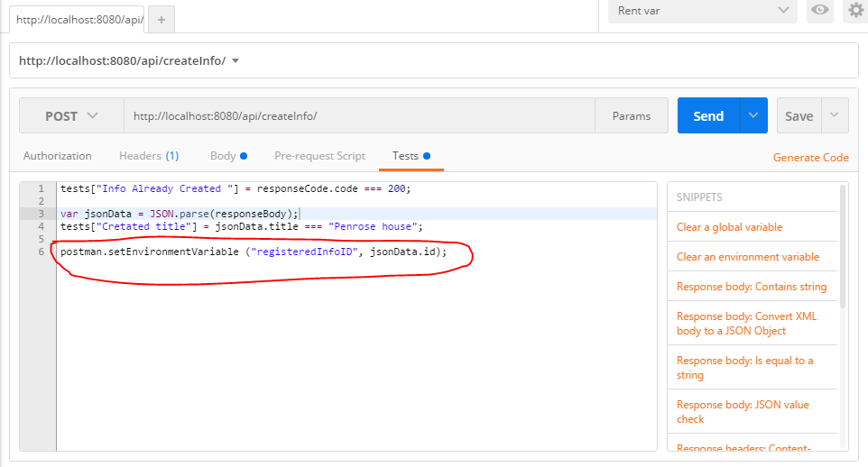Click the request URL input field
868x467 pixels.
coord(359,115)
